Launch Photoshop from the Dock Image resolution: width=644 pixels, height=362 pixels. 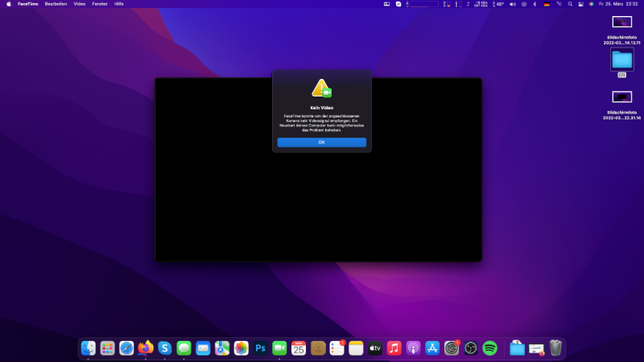[x=261, y=348]
